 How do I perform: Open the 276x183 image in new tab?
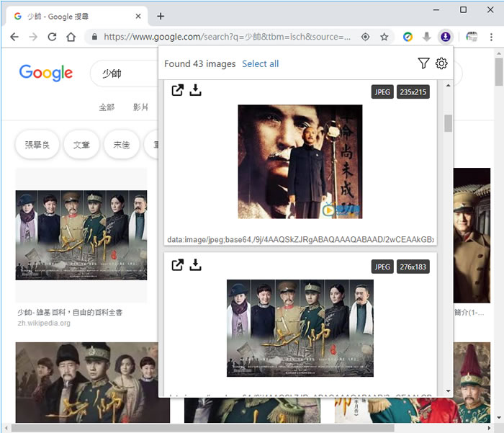click(177, 264)
